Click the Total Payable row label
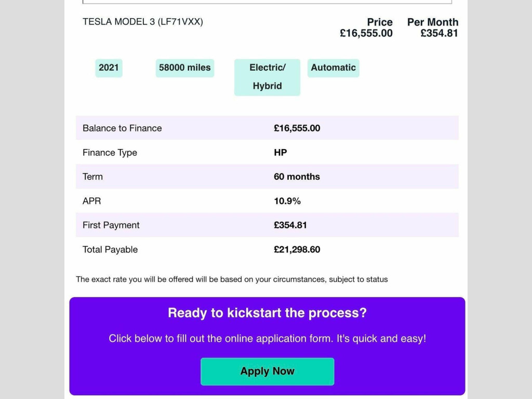Screen dimensions: 532x399 pyautogui.click(x=110, y=250)
